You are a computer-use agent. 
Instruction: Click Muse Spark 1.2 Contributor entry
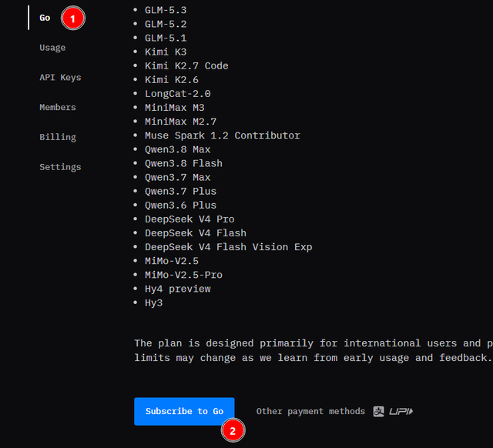point(223,135)
